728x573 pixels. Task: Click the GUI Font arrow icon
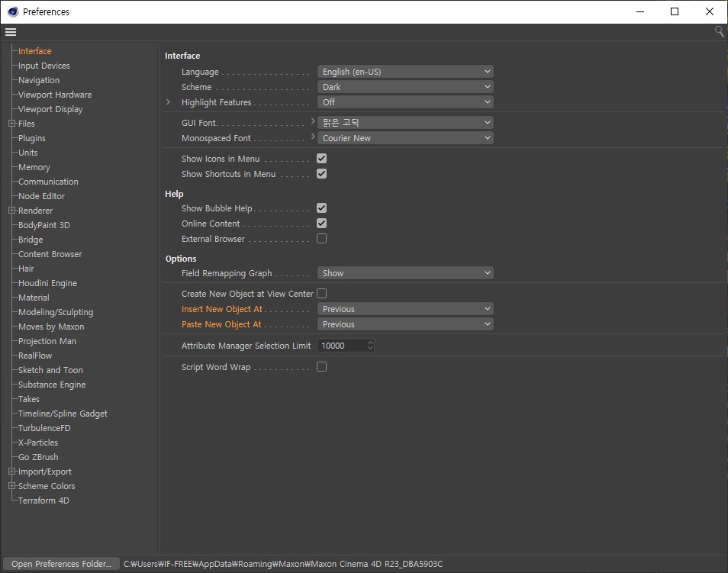click(x=313, y=122)
